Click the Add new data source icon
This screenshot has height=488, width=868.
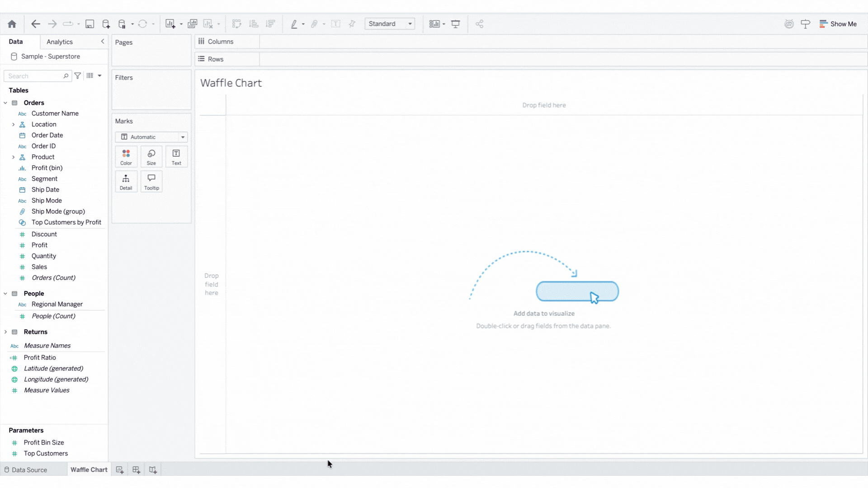[106, 24]
